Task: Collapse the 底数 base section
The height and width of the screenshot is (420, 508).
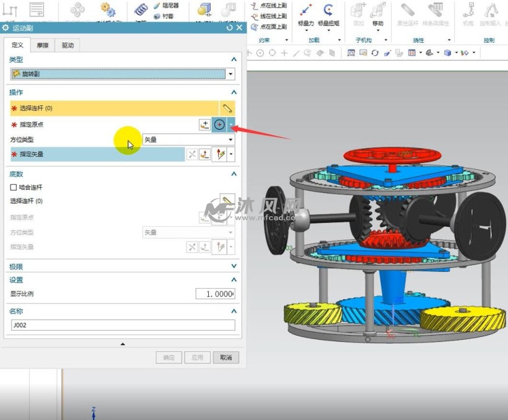Action: click(x=234, y=174)
